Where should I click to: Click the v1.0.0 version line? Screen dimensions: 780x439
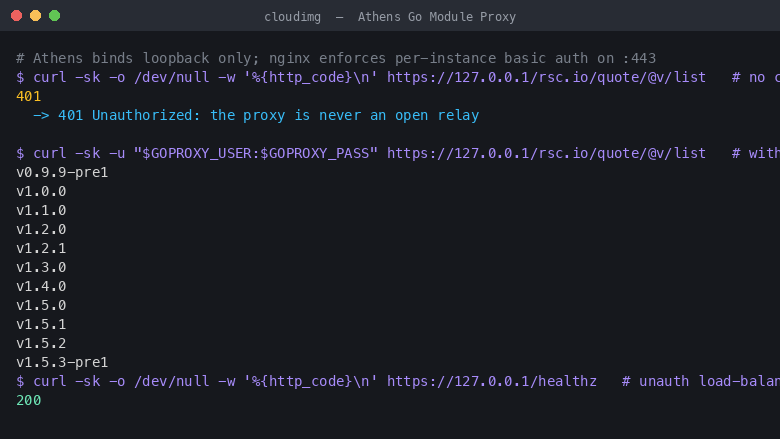click(x=41, y=191)
